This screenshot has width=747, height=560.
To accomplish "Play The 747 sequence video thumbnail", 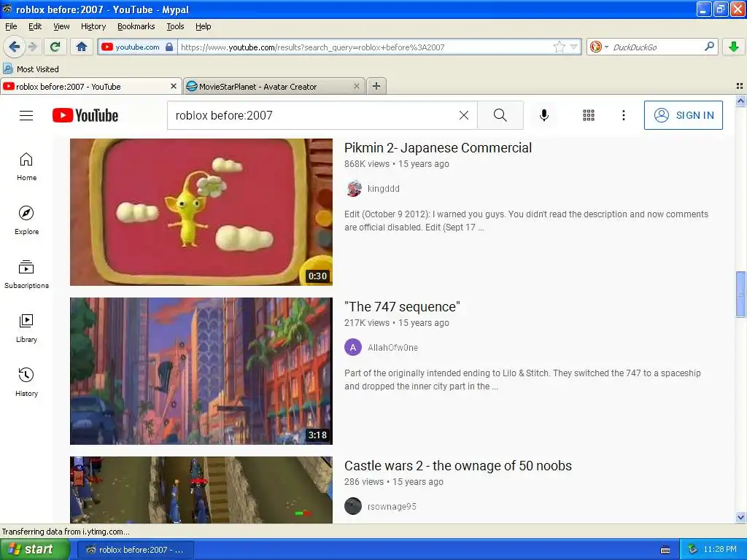I will 201,371.
